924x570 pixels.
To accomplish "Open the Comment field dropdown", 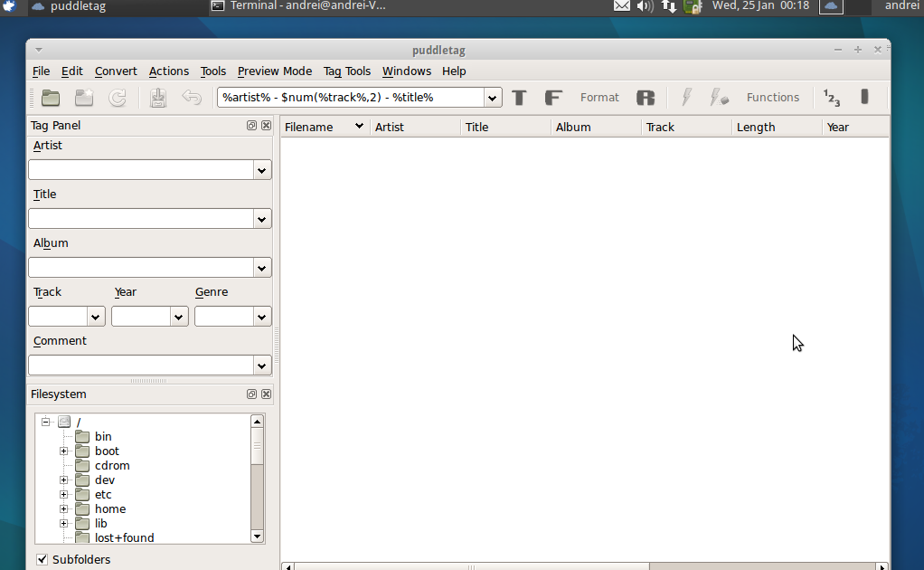I will (x=261, y=366).
